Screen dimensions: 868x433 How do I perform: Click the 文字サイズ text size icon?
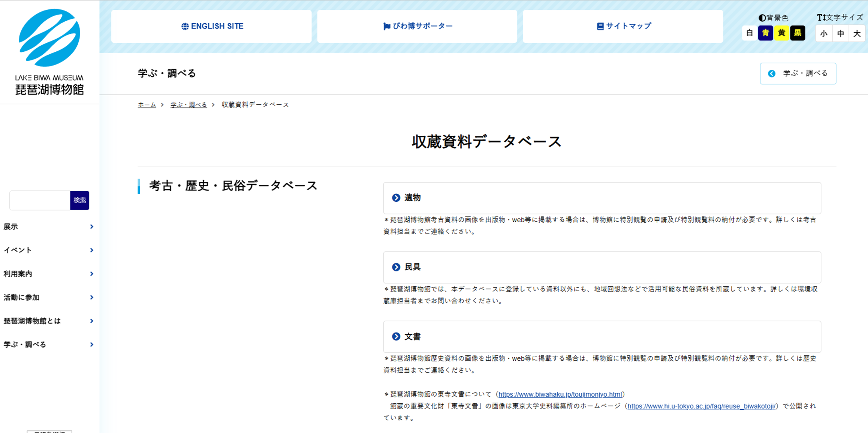(821, 17)
